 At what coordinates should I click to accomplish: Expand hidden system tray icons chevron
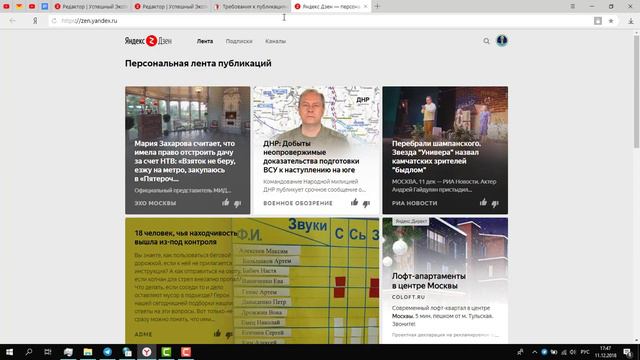click(x=534, y=352)
